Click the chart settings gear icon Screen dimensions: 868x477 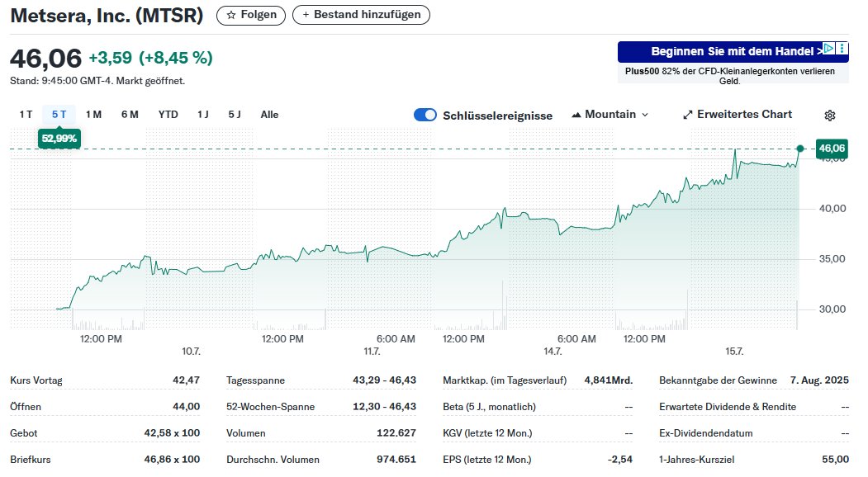point(829,115)
